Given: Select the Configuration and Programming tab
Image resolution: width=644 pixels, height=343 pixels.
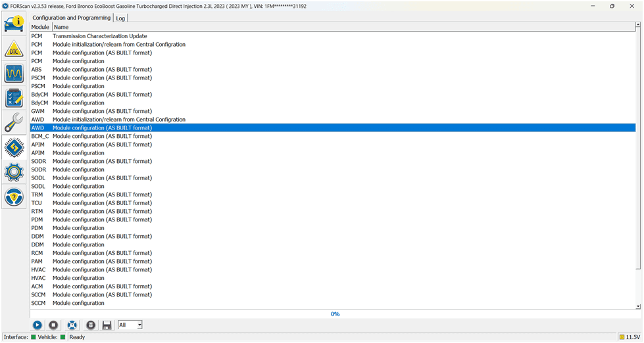Looking at the screenshot, I should click(x=72, y=18).
